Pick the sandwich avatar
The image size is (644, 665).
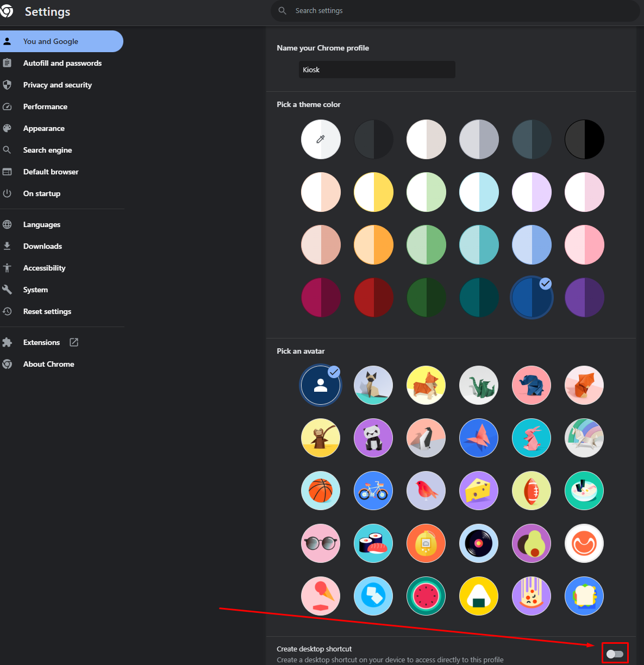click(585, 597)
